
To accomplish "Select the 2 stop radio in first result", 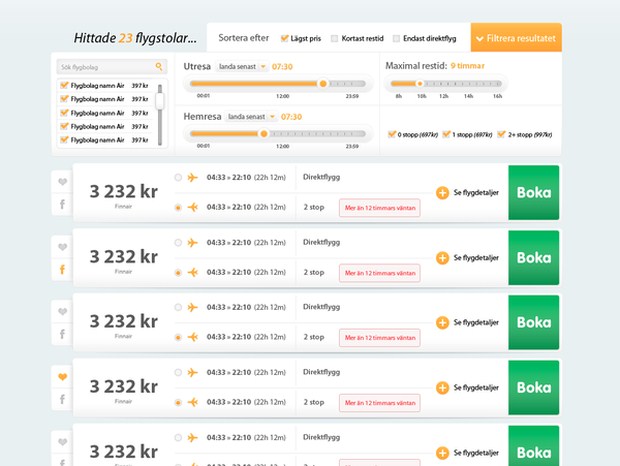I will (x=178, y=207).
